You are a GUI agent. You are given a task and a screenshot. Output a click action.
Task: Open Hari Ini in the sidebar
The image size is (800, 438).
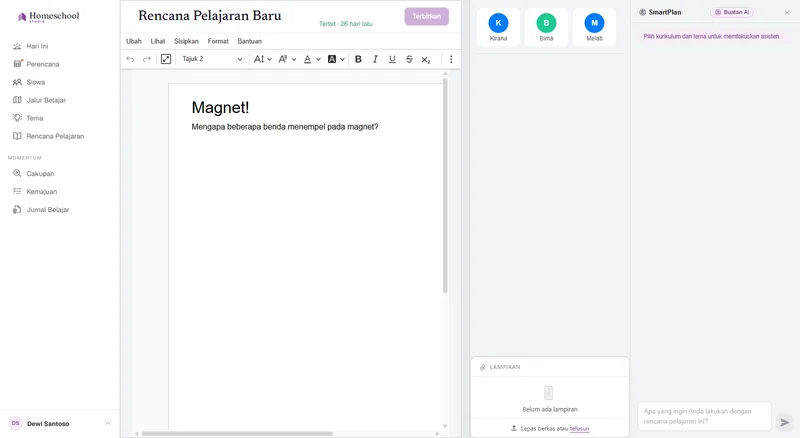pyautogui.click(x=37, y=46)
